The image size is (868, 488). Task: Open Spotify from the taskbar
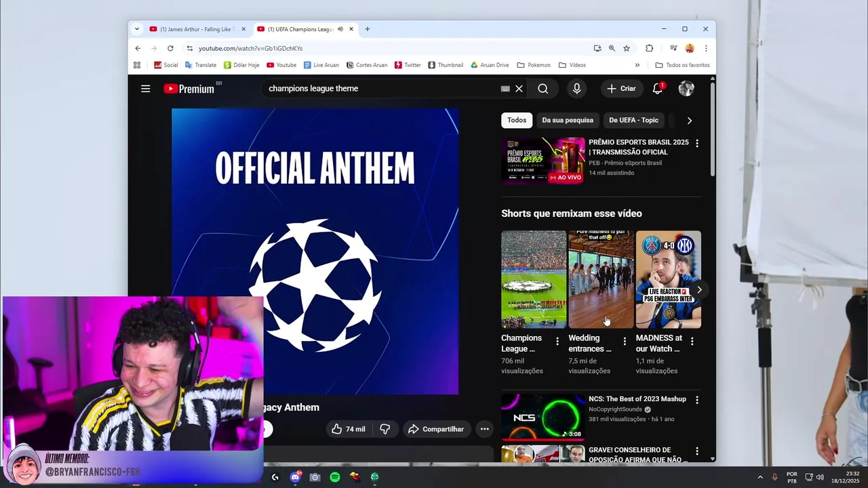click(x=335, y=477)
